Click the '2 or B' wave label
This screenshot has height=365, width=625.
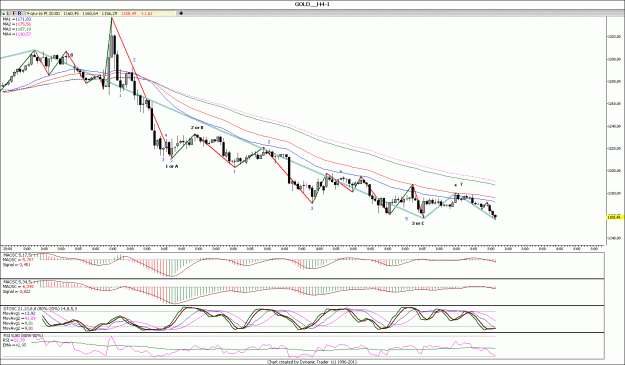tap(197, 128)
